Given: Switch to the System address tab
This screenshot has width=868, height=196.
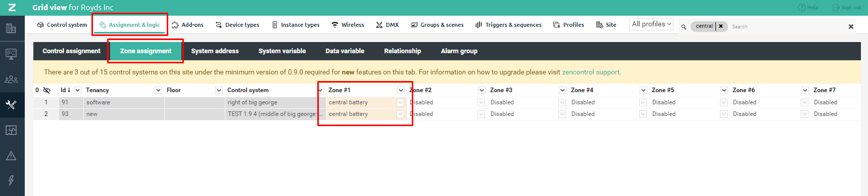Looking at the screenshot, I should pyautogui.click(x=215, y=51).
